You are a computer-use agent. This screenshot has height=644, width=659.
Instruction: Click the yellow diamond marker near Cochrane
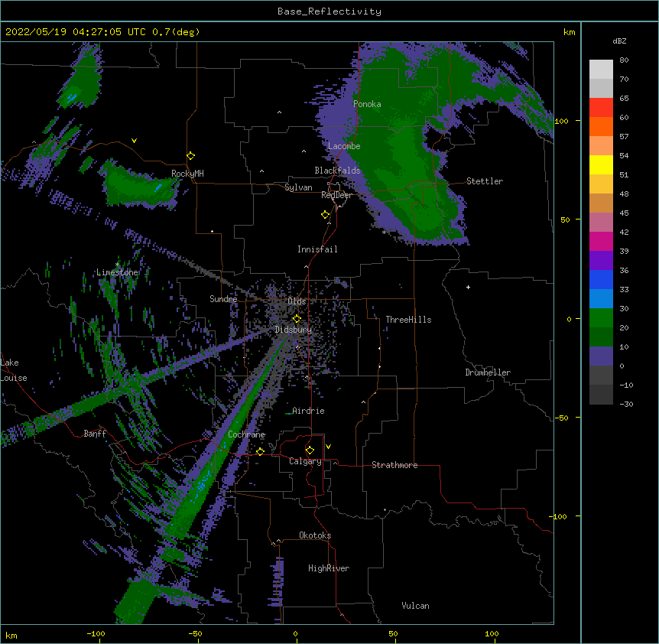260,451
